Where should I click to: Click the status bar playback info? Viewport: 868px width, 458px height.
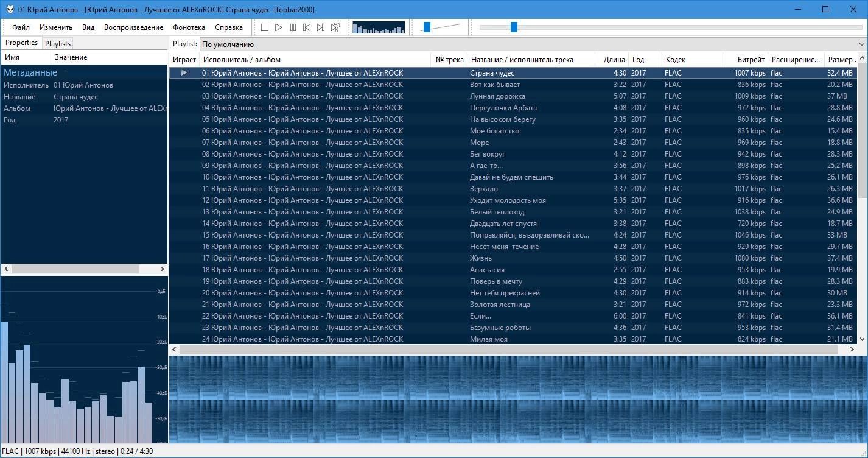point(77,451)
